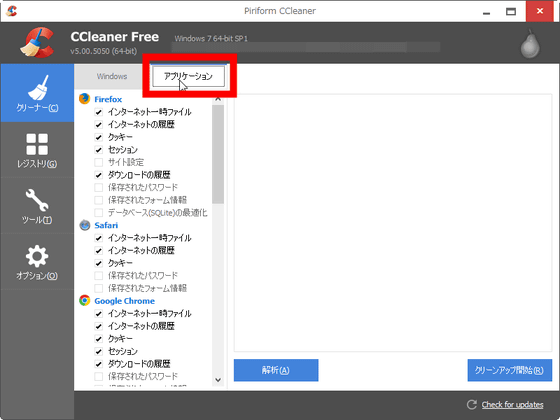The image size is (560, 420).
Task: Uncheck Safari インターネットの履歴
Action: pos(99,251)
